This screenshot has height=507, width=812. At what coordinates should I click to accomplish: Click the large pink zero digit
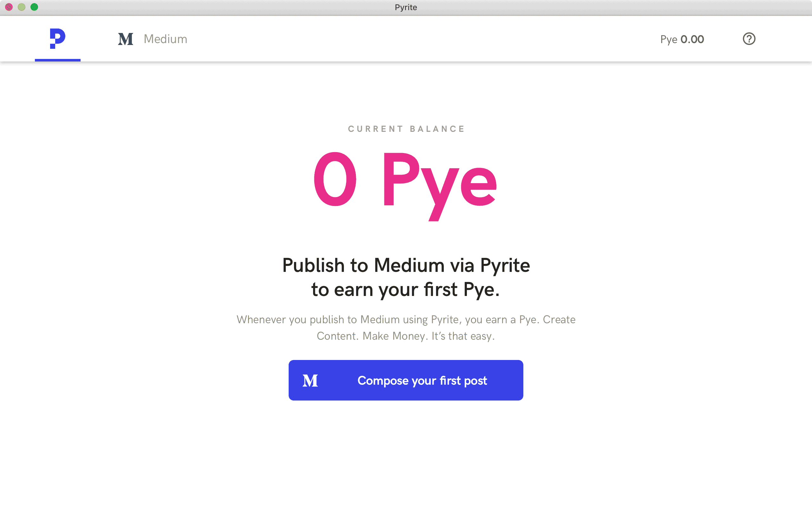(x=335, y=179)
